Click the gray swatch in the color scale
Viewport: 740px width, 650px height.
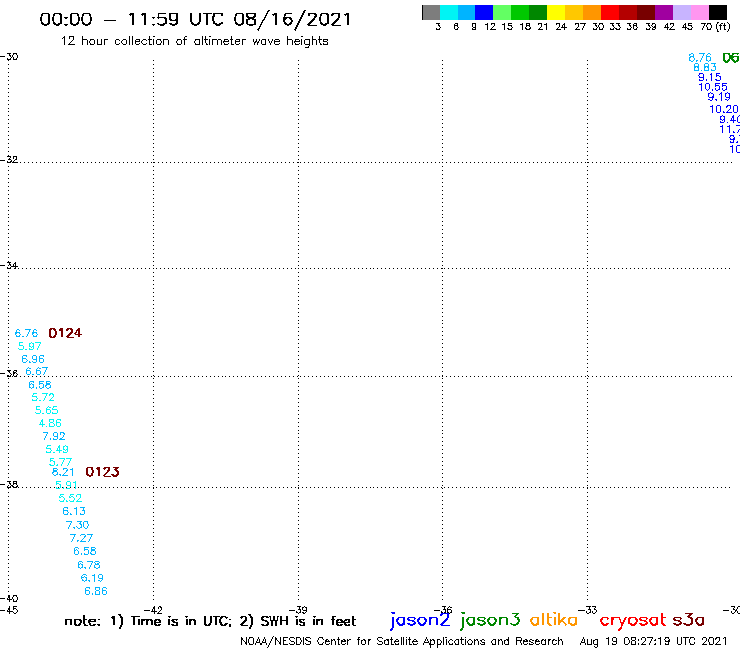431,12
